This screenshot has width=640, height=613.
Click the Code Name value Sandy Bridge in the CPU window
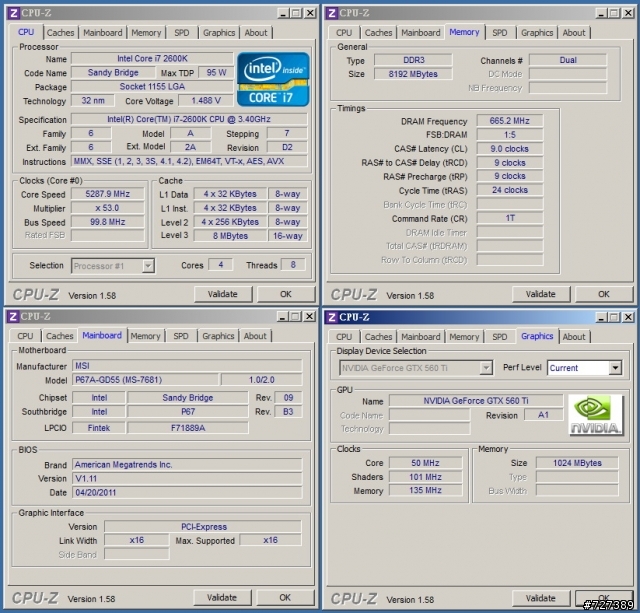[113, 73]
